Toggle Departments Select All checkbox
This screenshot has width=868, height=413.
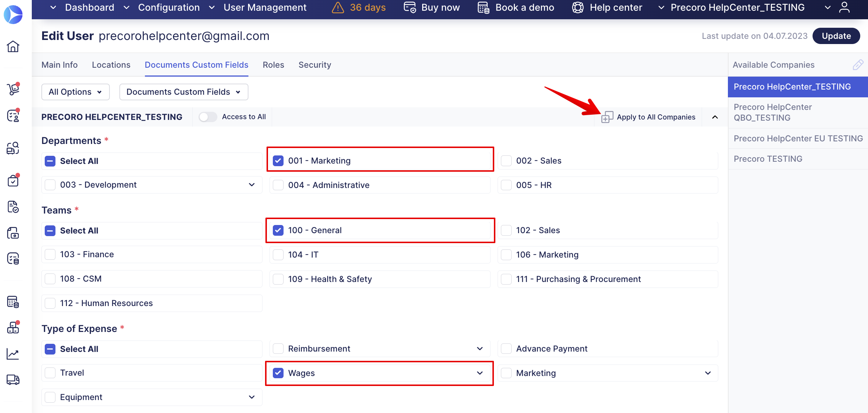click(x=50, y=161)
